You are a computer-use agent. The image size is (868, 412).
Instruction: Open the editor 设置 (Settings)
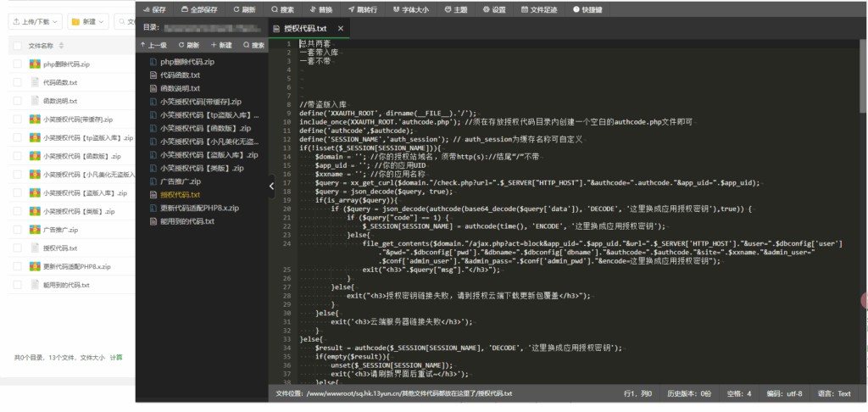tap(494, 9)
